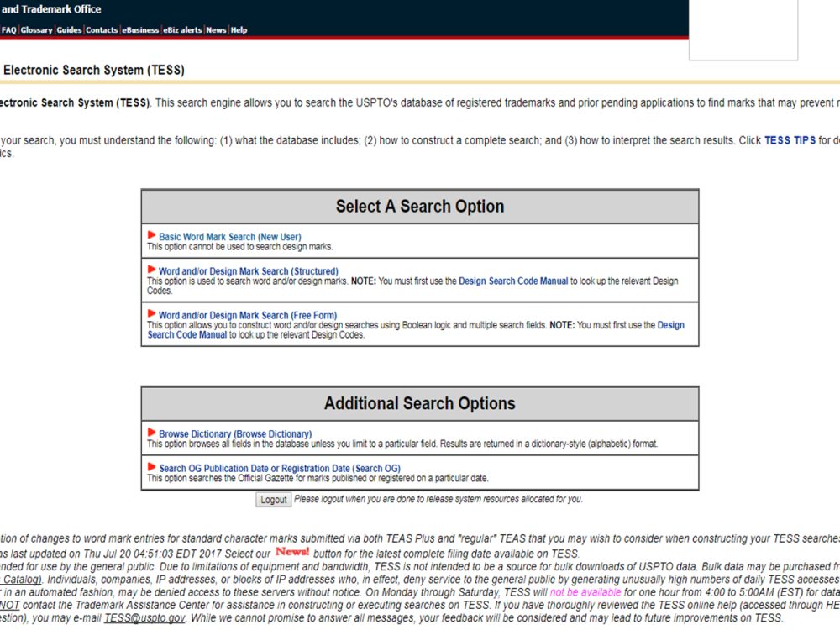Viewport: 840px width, 630px height.
Task: Open the FAQ page
Action: tap(8, 29)
